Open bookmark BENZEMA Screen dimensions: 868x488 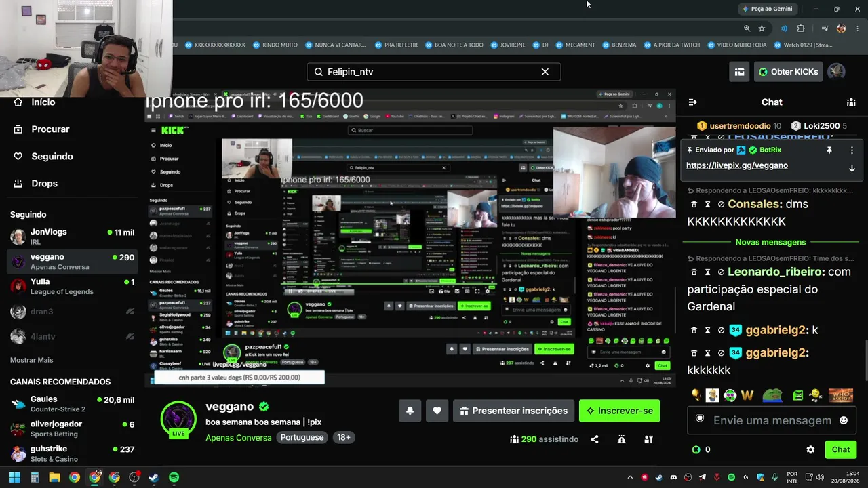click(x=618, y=45)
